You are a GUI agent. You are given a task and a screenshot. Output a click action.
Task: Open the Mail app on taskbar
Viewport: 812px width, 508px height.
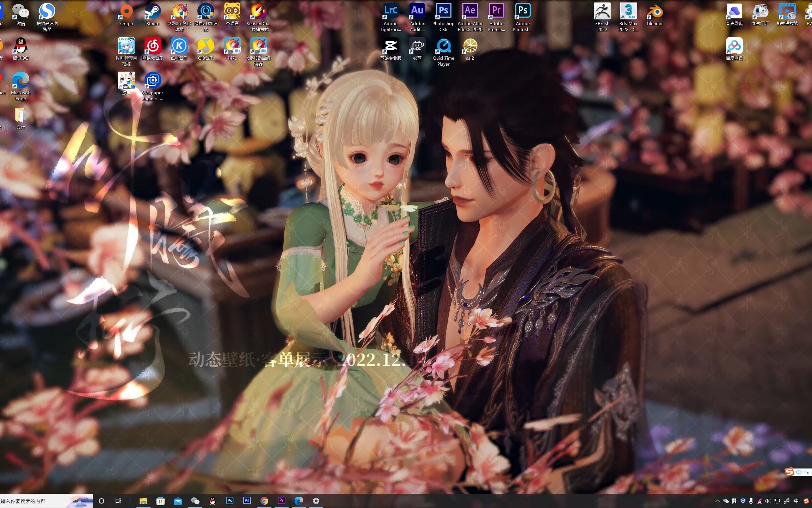pos(178,501)
